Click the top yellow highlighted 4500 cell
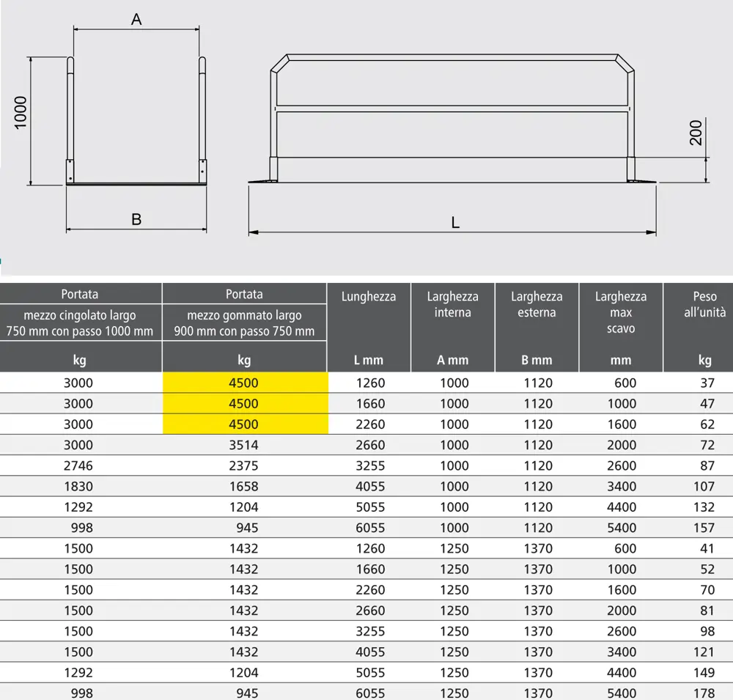The image size is (733, 700). (244, 383)
